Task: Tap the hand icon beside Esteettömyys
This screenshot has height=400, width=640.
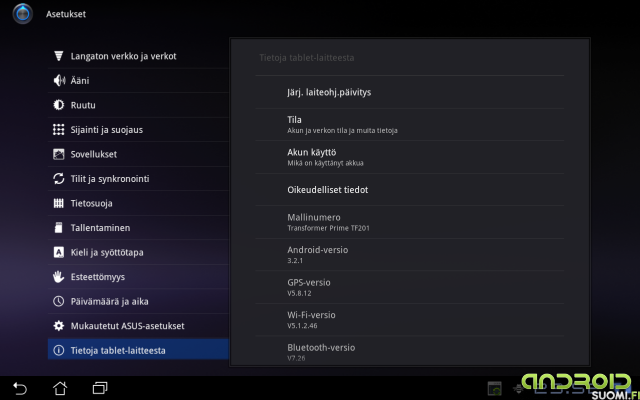Action: pyautogui.click(x=58, y=277)
